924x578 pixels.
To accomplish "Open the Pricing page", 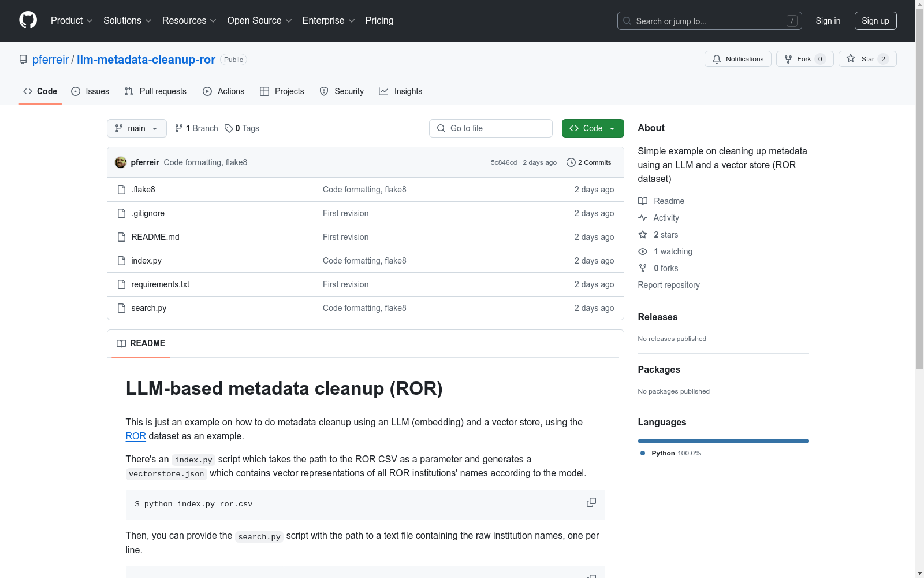I will (x=379, y=20).
